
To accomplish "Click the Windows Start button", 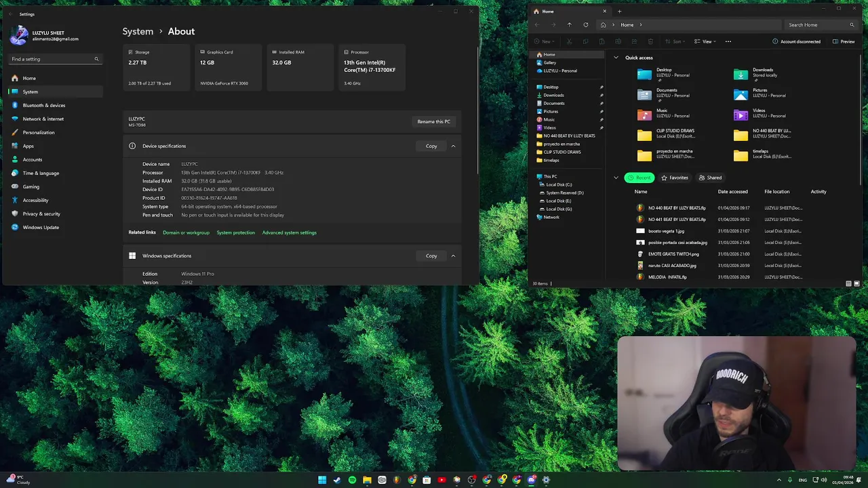I will (322, 480).
